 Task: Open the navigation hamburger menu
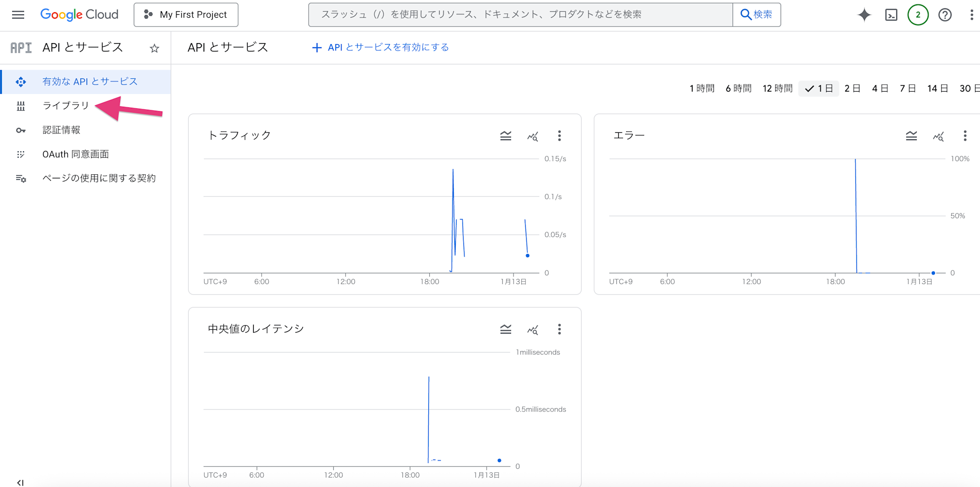(x=18, y=15)
